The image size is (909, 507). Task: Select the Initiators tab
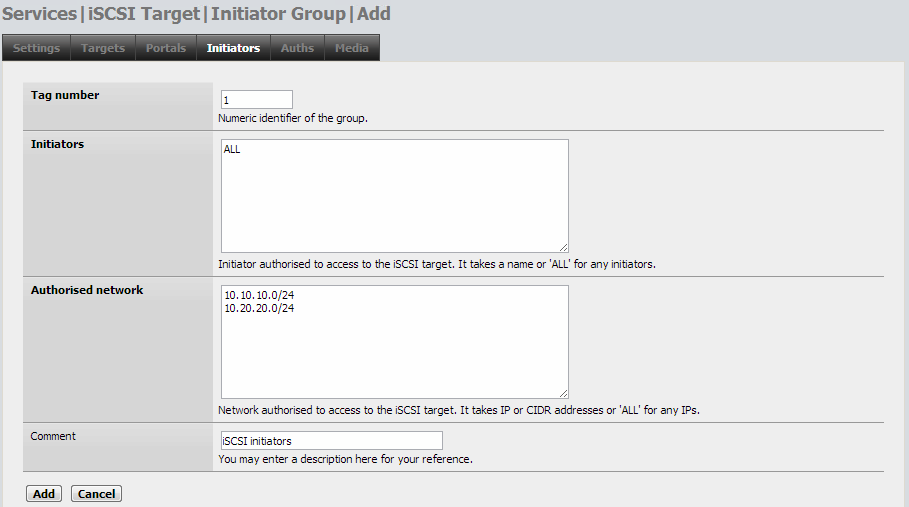[x=233, y=48]
